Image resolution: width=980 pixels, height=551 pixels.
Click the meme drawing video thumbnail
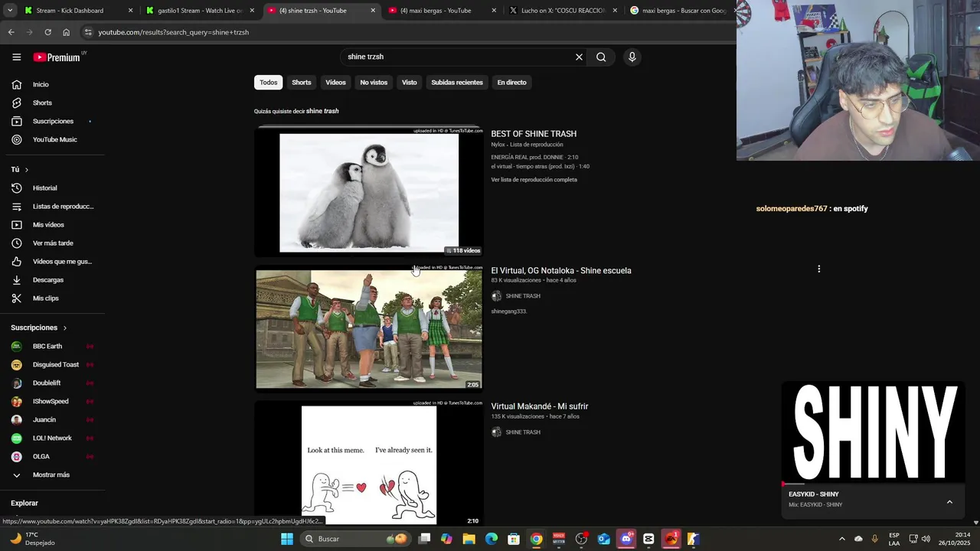[x=369, y=463]
